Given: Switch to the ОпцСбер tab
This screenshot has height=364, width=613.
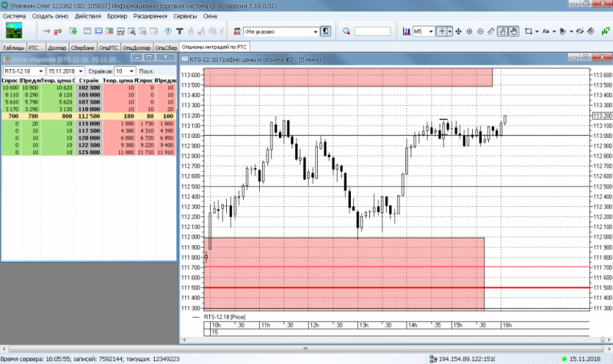Looking at the screenshot, I should coord(166,48).
